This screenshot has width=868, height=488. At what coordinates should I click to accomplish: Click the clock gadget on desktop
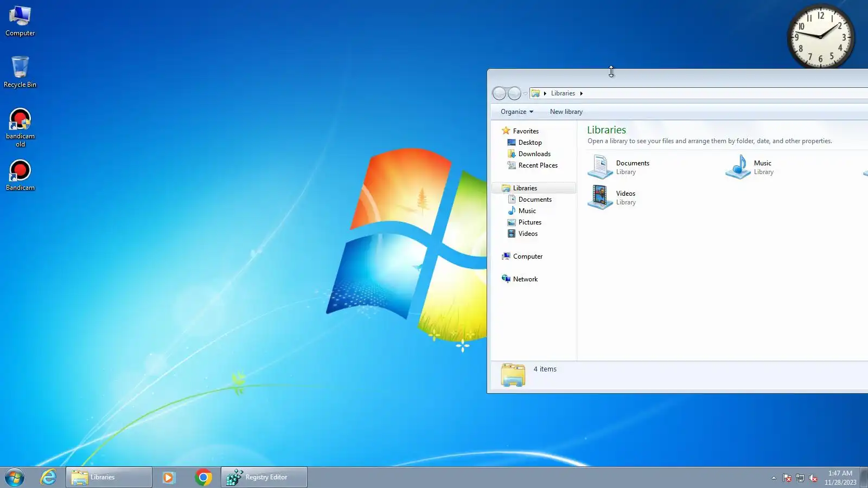click(x=821, y=36)
